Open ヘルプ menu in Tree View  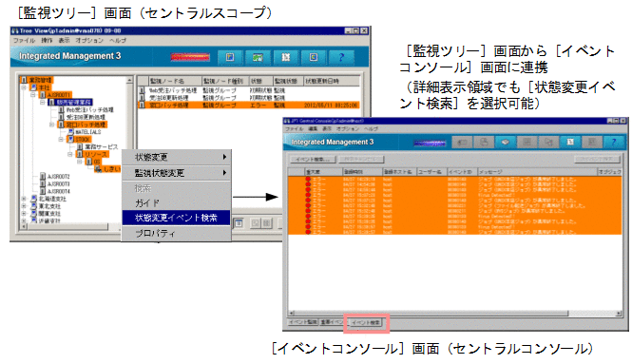point(118,40)
